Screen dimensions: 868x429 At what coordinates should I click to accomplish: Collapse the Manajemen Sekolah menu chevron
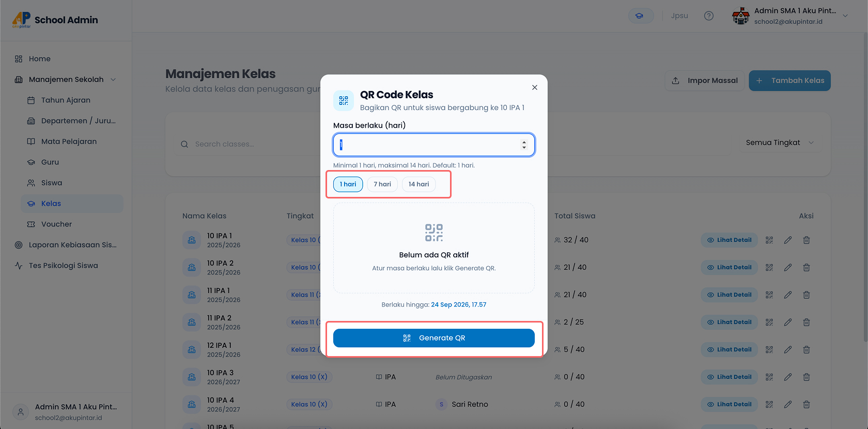113,80
